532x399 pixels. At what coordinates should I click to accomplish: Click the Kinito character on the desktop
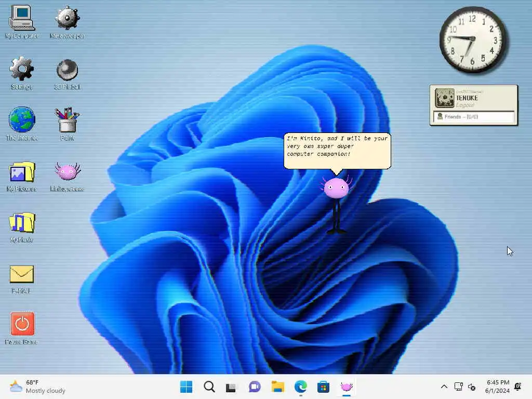click(336, 205)
